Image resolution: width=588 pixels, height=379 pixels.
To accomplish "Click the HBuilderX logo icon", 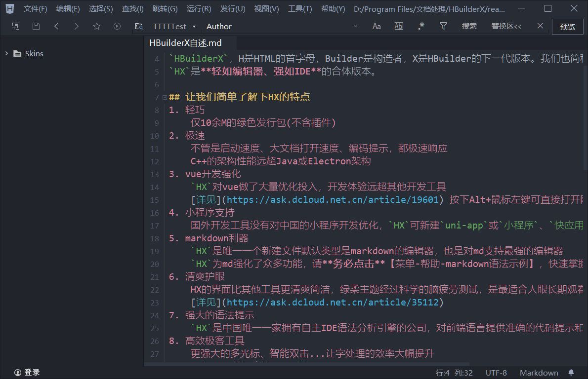I will click(10, 8).
